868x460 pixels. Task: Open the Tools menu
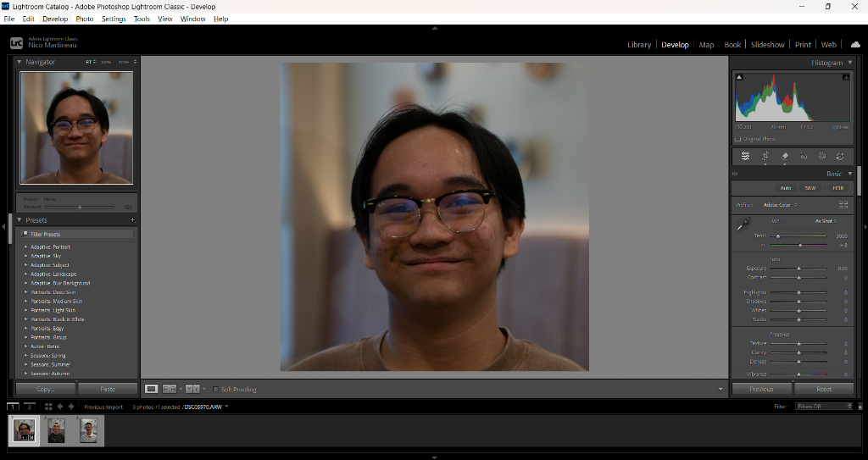[x=142, y=19]
